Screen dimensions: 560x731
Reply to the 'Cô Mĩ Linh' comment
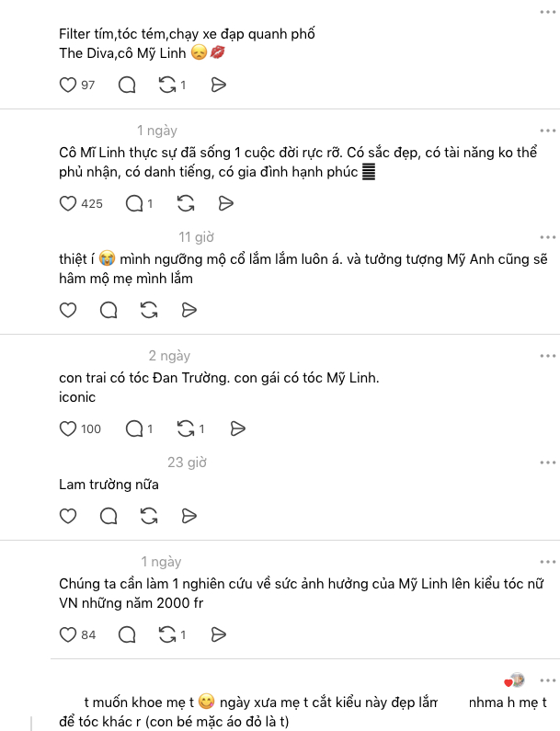(x=134, y=203)
